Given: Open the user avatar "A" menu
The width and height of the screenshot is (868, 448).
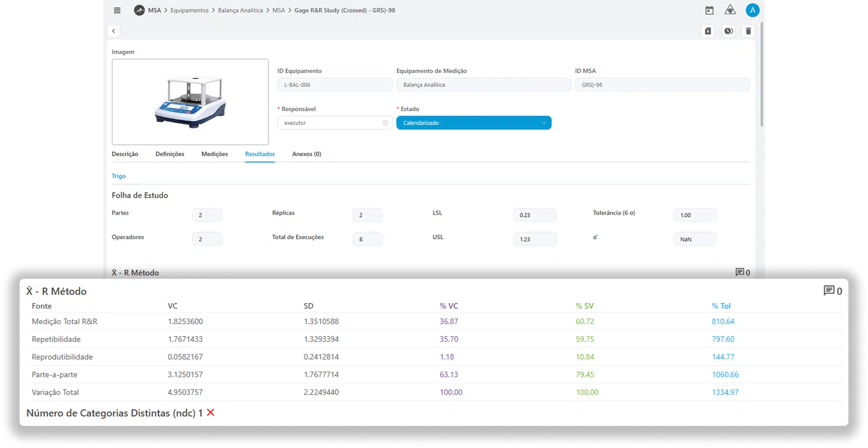Looking at the screenshot, I should tap(752, 10).
